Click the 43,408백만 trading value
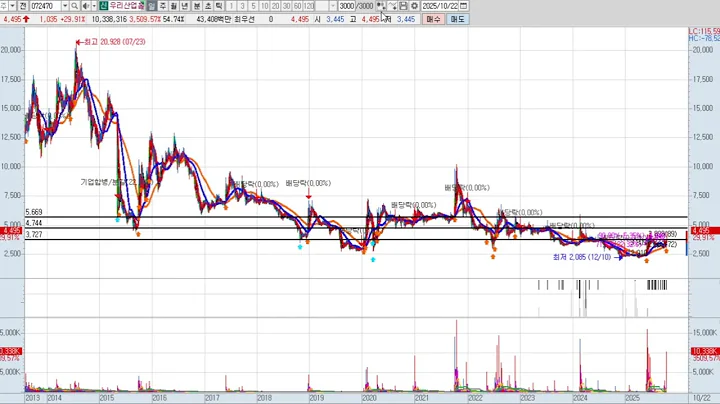The height and width of the screenshot is (404, 720). tap(214, 19)
